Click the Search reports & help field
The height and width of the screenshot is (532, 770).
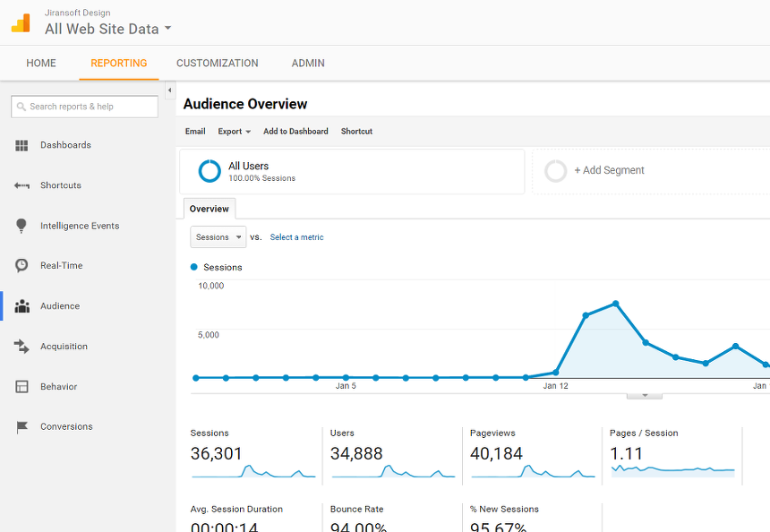[x=85, y=107]
